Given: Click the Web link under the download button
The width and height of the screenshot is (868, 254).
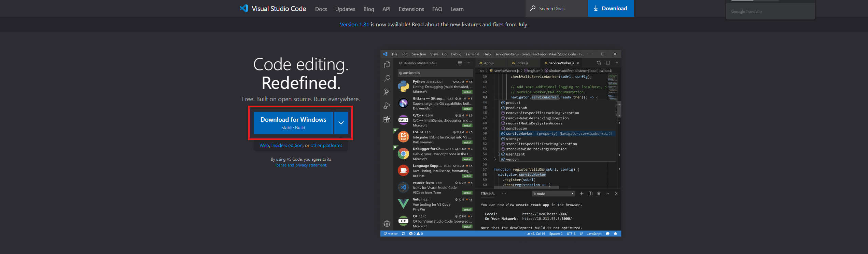Looking at the screenshot, I should coord(264,146).
